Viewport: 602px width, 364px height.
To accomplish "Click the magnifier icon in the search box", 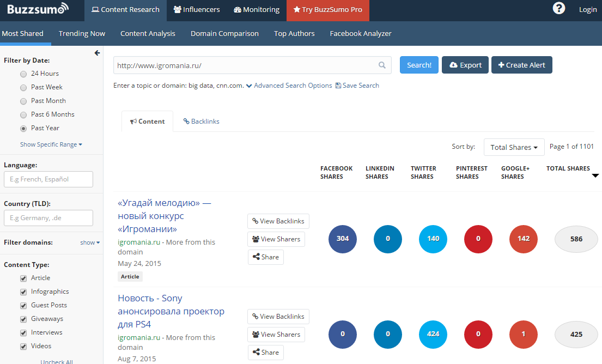I will 382,65.
